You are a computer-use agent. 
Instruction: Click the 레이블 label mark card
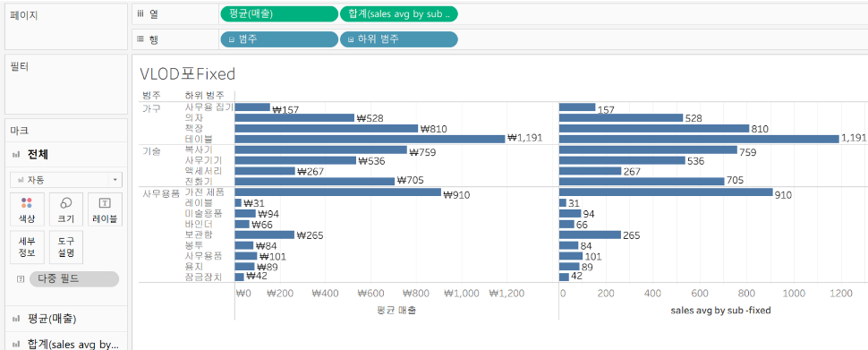coord(106,209)
